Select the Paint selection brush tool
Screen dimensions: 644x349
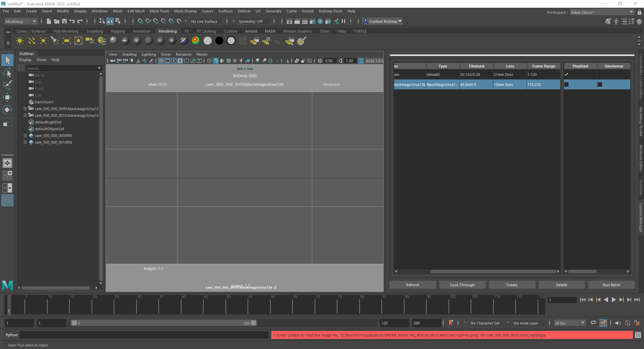tap(7, 85)
